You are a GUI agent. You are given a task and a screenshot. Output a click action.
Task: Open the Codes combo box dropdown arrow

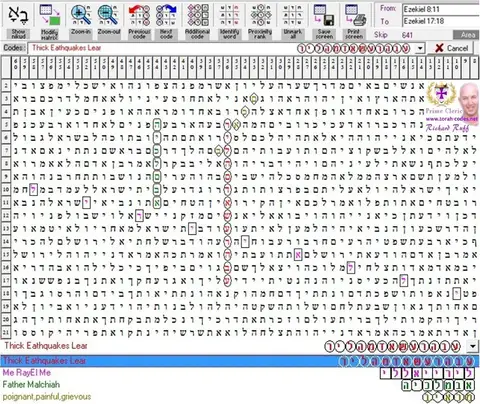[x=420, y=48]
